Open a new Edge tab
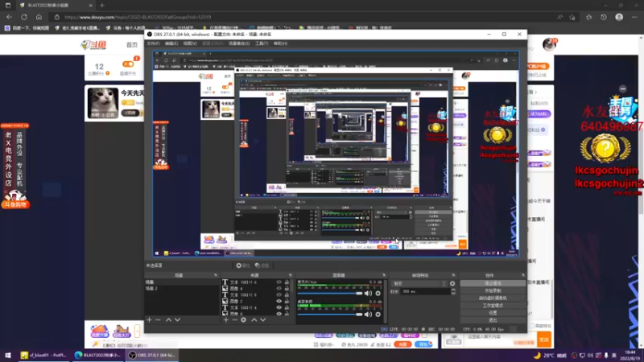This screenshot has height=362, width=644. click(102, 6)
